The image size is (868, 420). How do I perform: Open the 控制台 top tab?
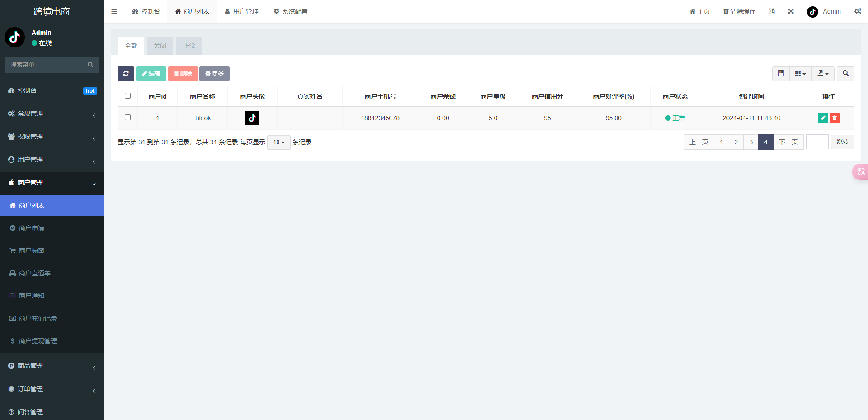coord(146,11)
